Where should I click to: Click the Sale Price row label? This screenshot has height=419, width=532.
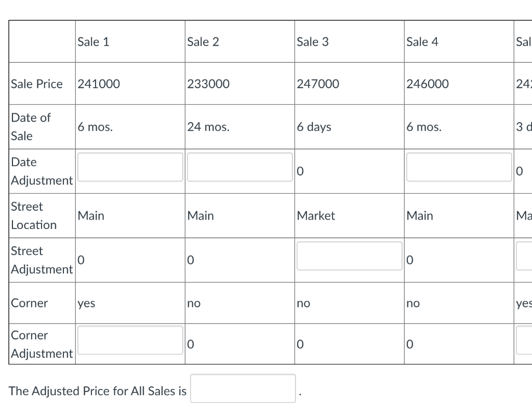click(x=35, y=83)
